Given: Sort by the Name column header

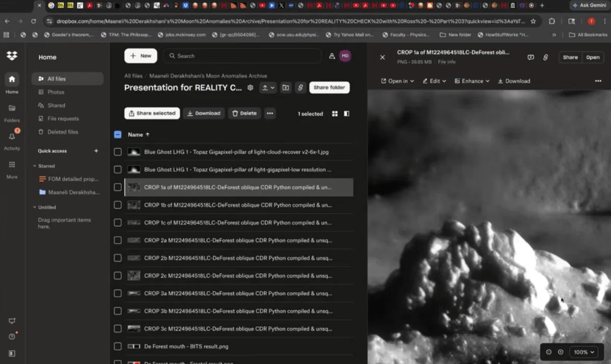Looking at the screenshot, I should tap(139, 134).
